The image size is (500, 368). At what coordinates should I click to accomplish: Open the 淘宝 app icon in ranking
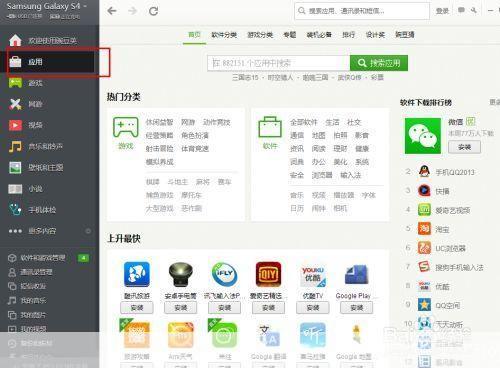(424, 229)
